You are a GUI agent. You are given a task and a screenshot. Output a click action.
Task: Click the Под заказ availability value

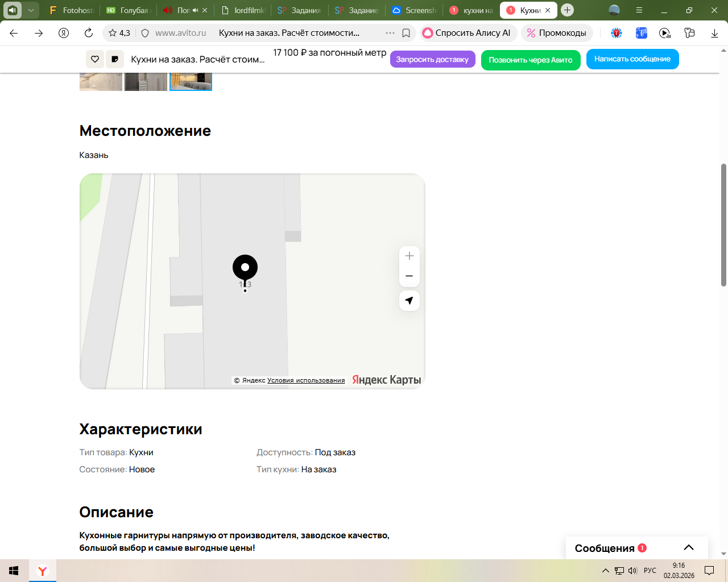tap(335, 452)
